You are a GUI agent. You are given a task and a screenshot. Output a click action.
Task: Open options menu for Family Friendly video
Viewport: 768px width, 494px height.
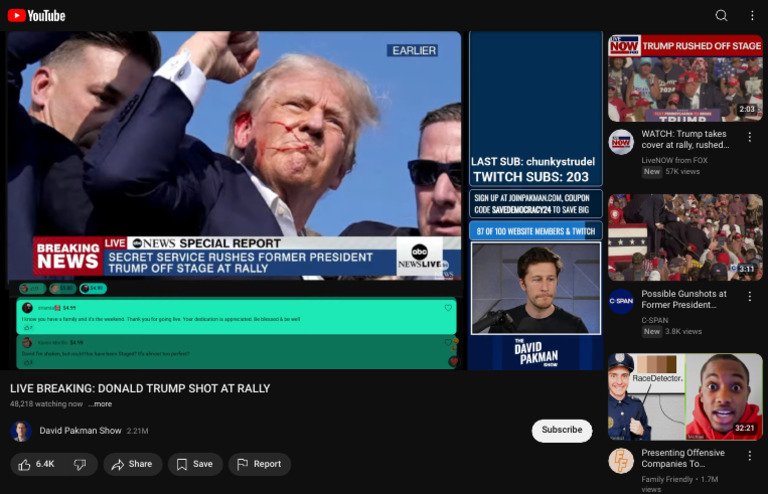point(749,456)
